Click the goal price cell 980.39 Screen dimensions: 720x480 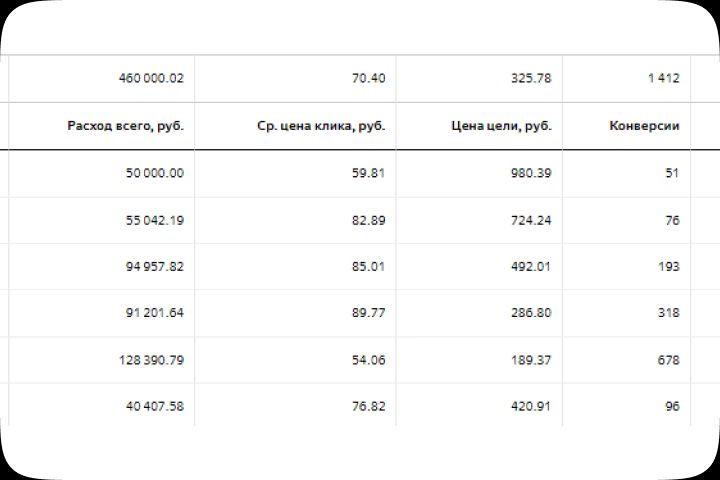[530, 173]
